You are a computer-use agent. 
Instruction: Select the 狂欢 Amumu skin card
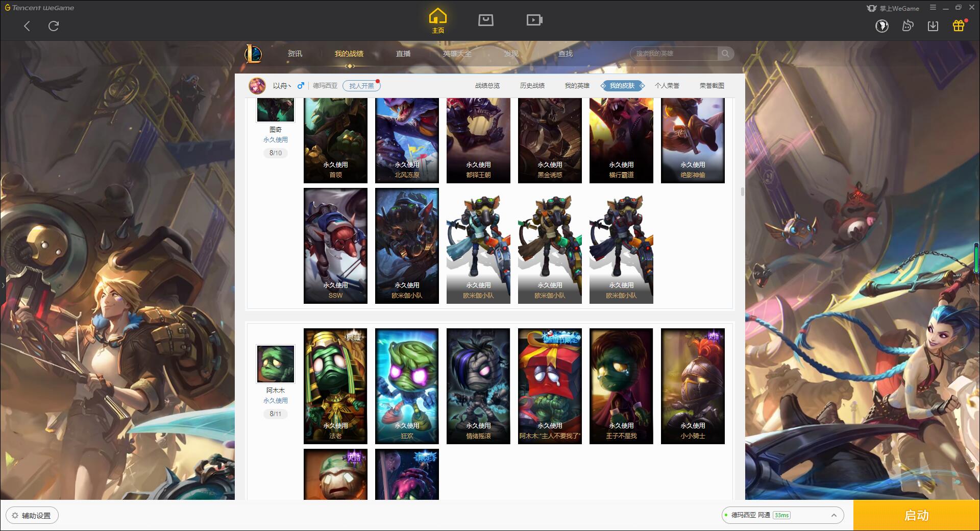tap(407, 386)
